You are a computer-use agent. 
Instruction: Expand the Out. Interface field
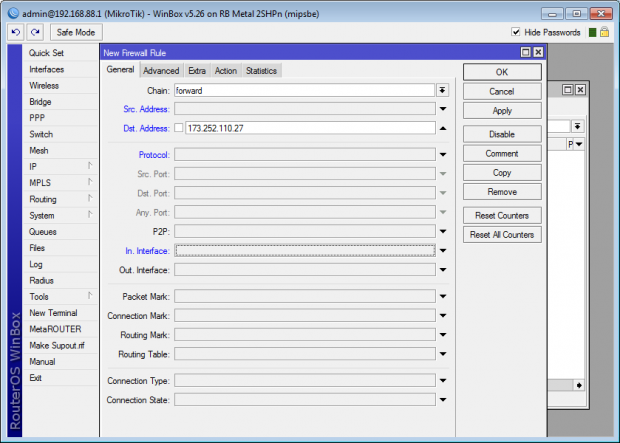[443, 270]
